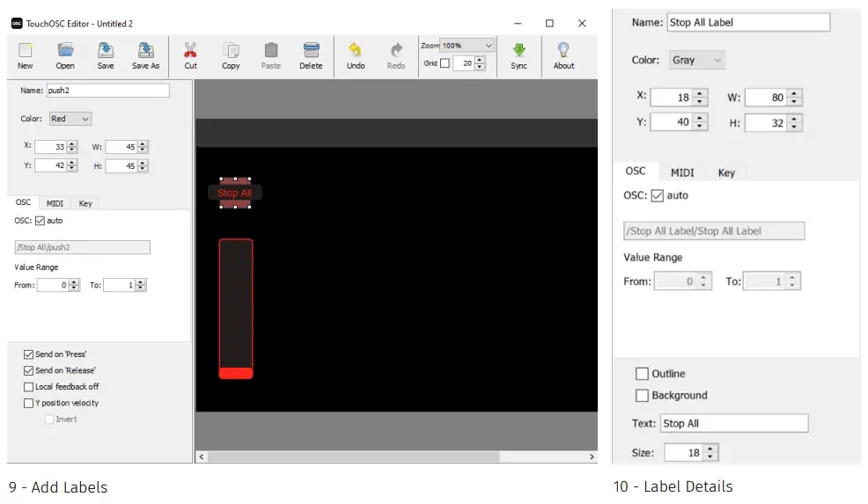Click the TouchOSC app icon in title bar

click(x=17, y=23)
